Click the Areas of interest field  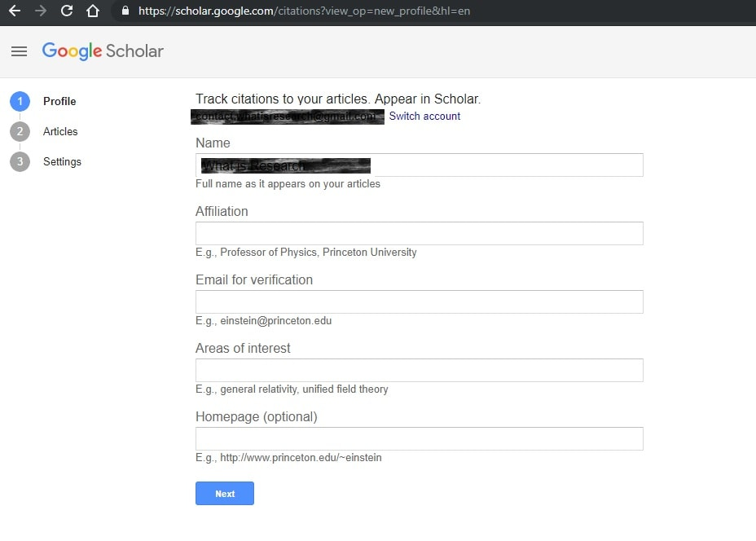419,371
